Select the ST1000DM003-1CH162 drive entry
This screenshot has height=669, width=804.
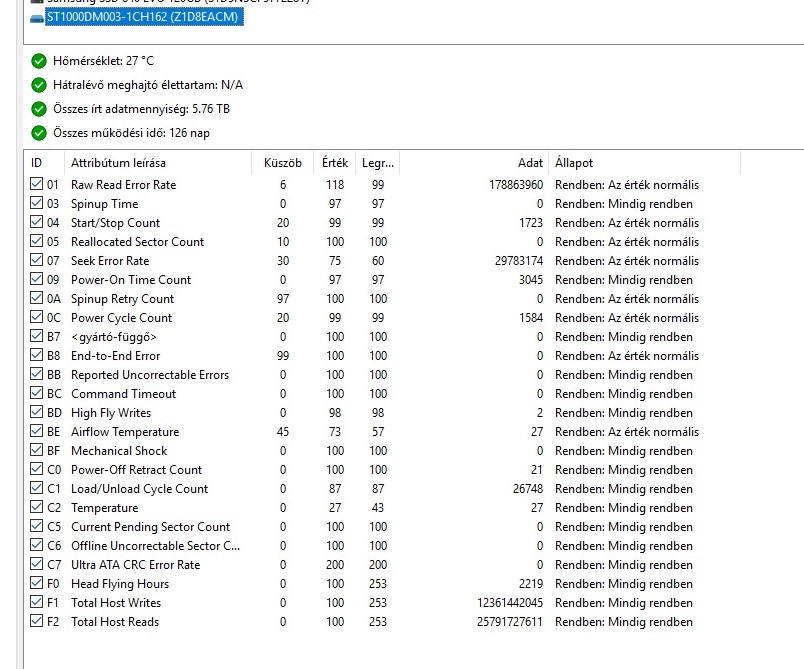144,17
